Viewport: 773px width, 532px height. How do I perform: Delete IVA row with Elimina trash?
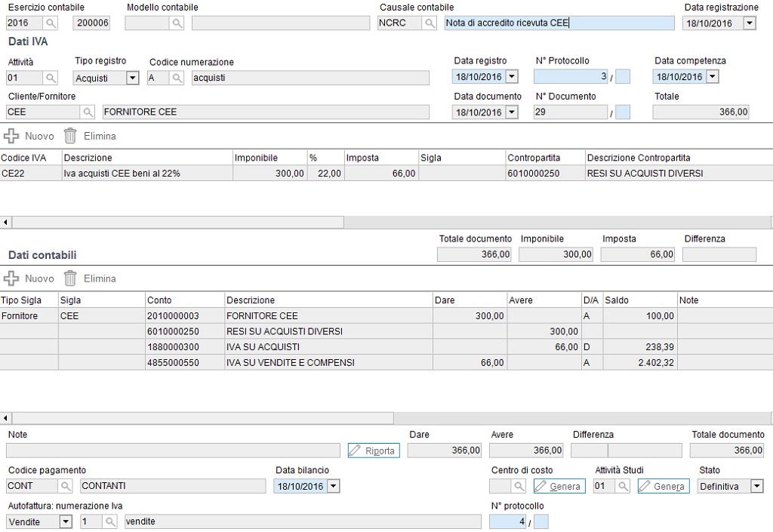(91, 136)
